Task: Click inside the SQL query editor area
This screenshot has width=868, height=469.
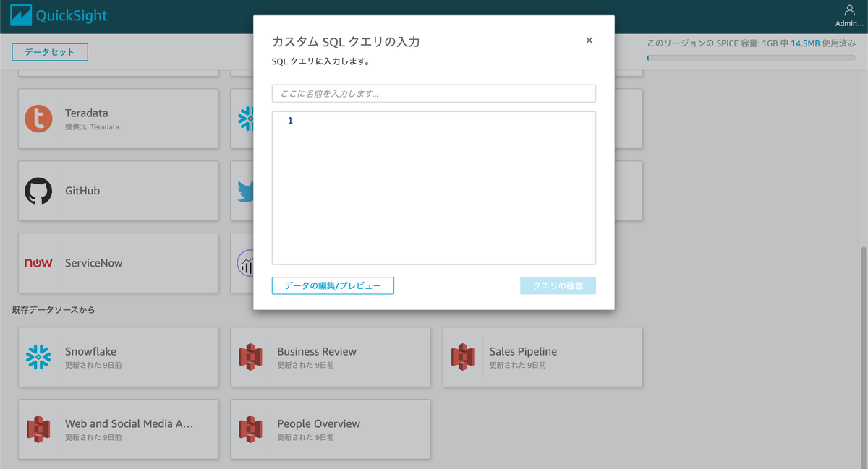Action: 434,188
